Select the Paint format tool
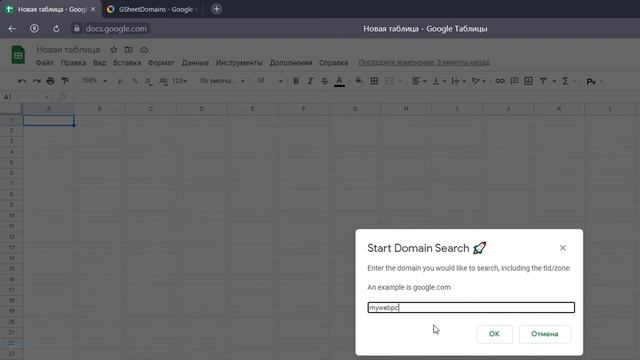The height and width of the screenshot is (360, 640). coord(65,81)
